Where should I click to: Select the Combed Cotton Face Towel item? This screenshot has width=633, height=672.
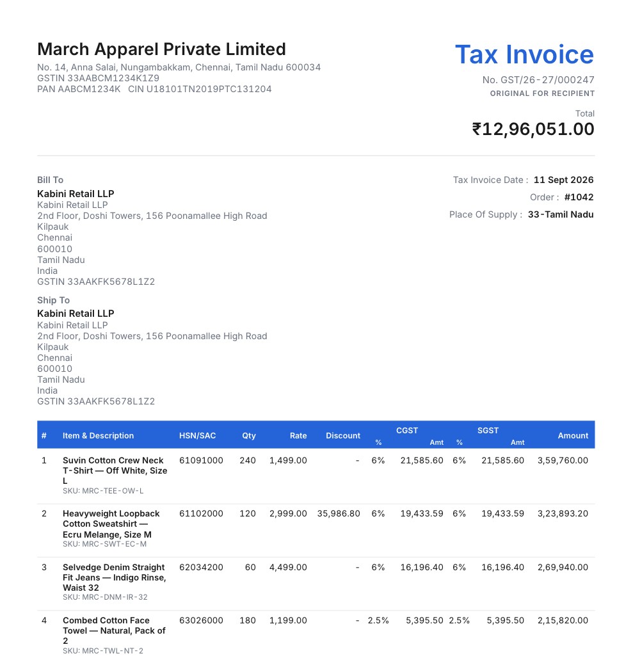(114, 630)
